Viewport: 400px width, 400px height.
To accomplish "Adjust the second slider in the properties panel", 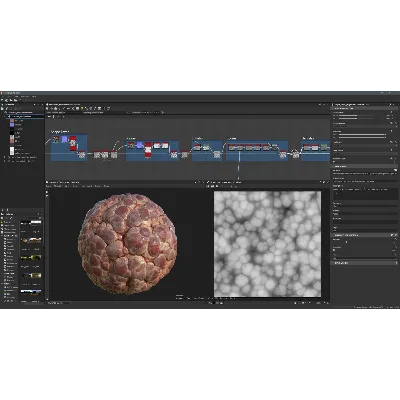I will [x=356, y=119].
